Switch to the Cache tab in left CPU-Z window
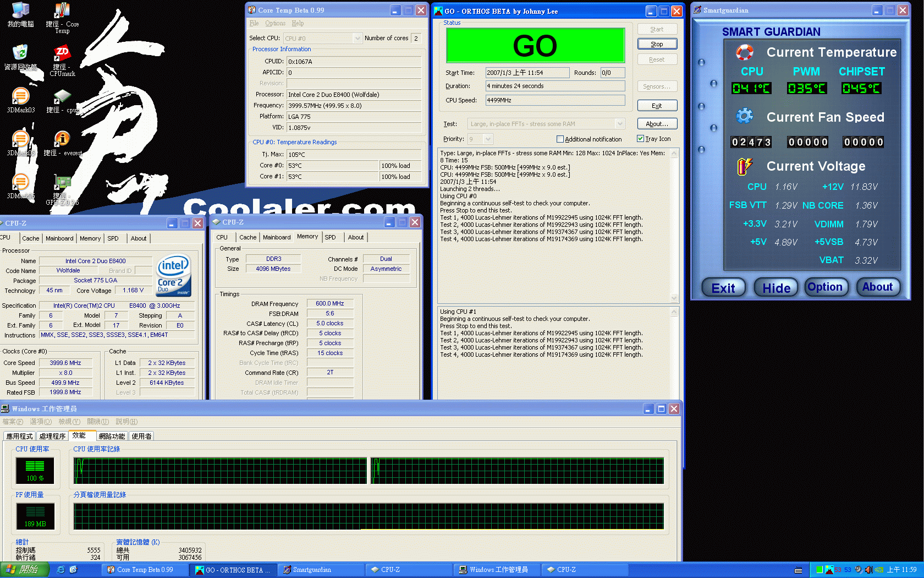 (30, 238)
